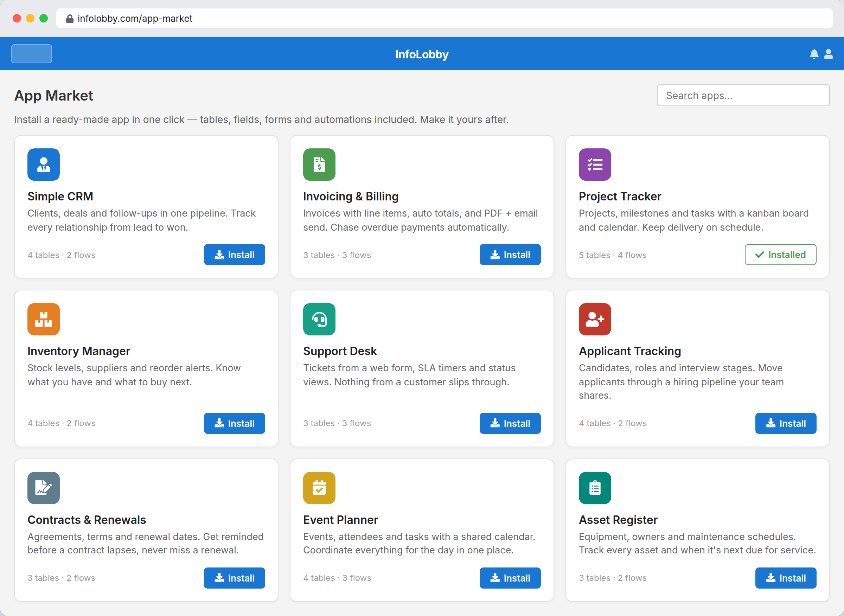Viewport: 844px width, 616px height.
Task: Click the blank button in header left
Action: click(32, 54)
